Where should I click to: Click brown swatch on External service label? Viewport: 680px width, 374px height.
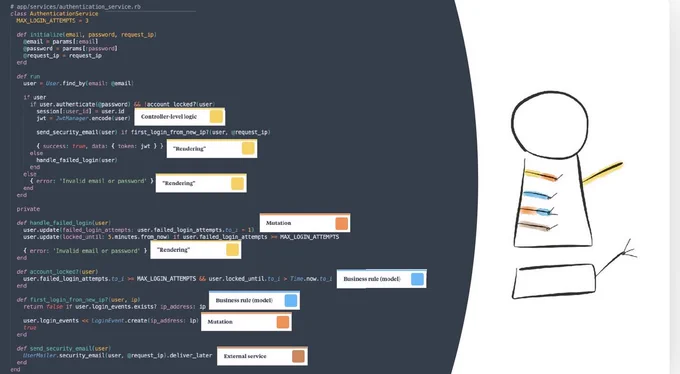pyautogui.click(x=298, y=356)
